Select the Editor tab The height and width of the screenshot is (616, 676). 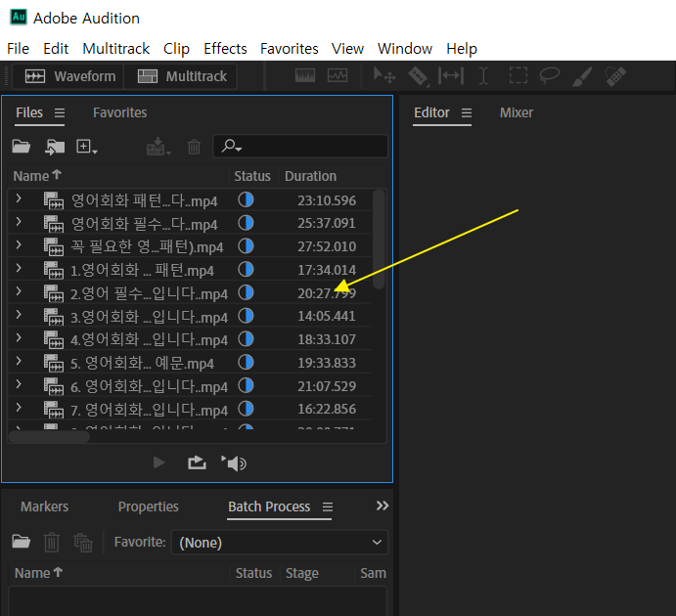point(431,112)
